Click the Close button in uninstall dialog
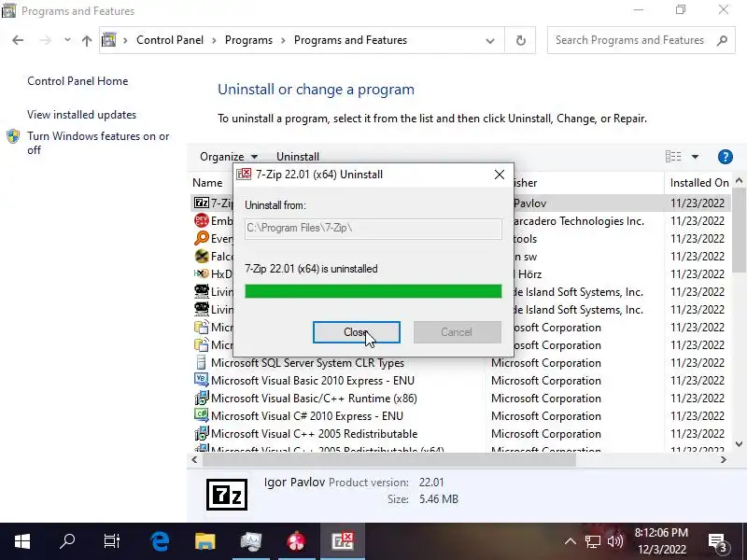Screen dimensions: 747x560 pos(357,332)
